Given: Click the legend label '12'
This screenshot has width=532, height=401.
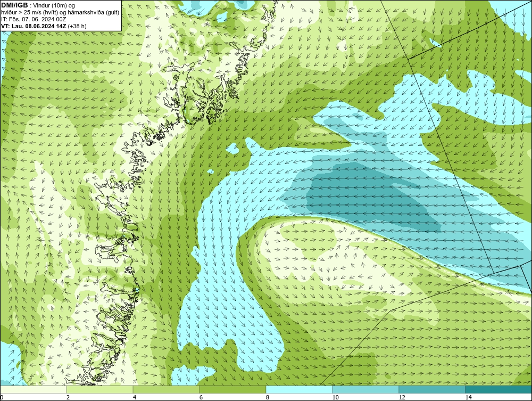Looking at the screenshot, I should [x=402, y=397].
